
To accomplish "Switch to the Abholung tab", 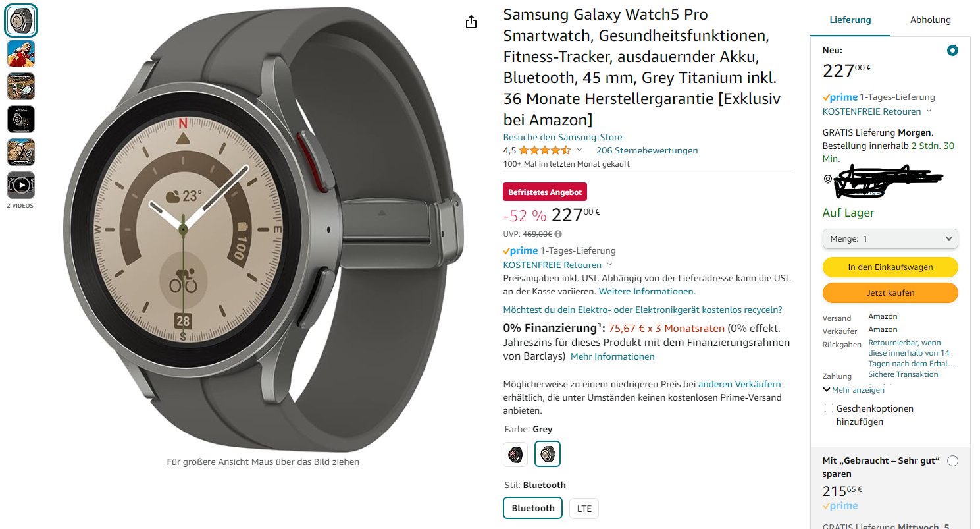I will pyautogui.click(x=930, y=20).
